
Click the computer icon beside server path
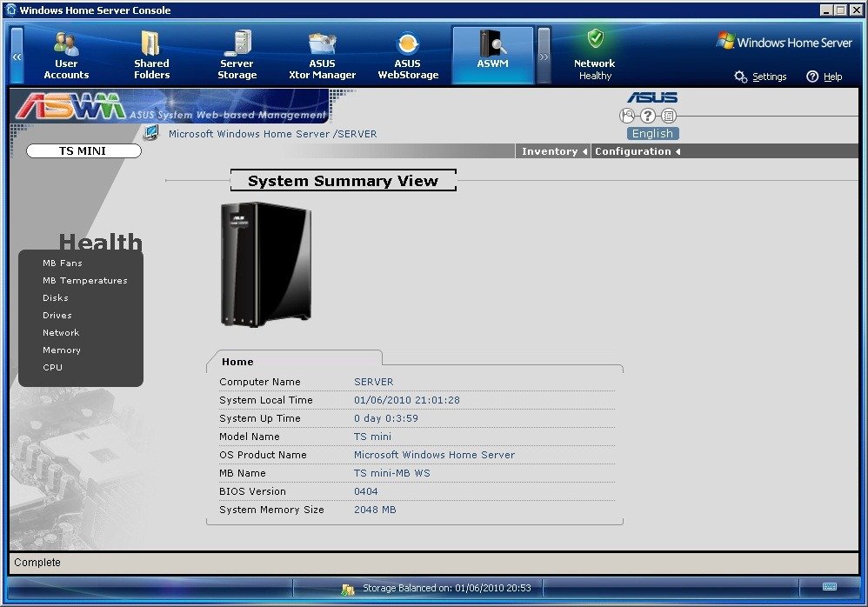coord(150,133)
